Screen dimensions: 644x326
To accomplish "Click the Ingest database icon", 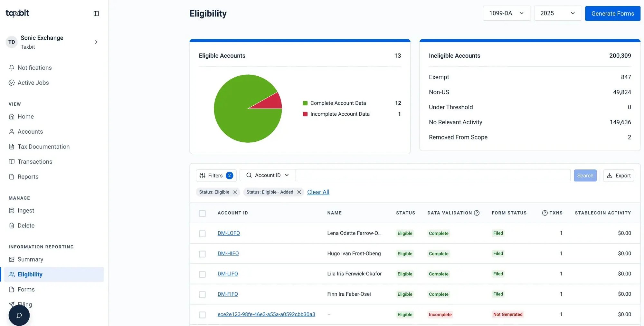I will pos(12,210).
